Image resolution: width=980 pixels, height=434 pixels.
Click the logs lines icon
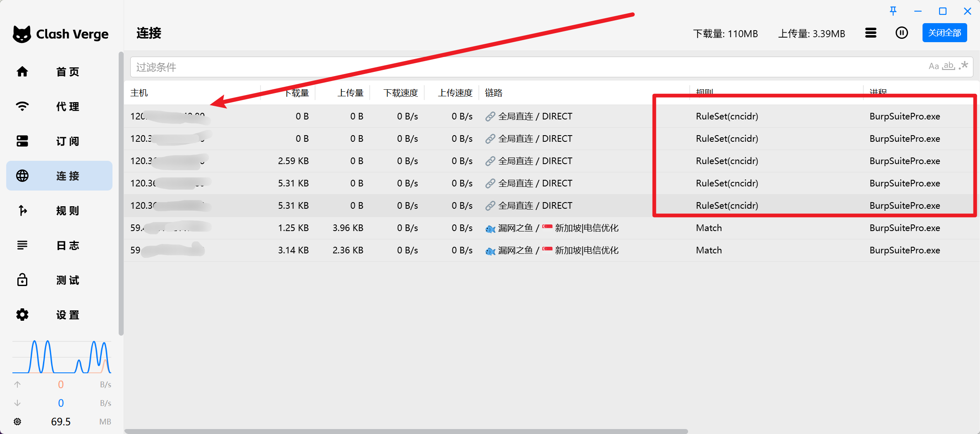22,245
